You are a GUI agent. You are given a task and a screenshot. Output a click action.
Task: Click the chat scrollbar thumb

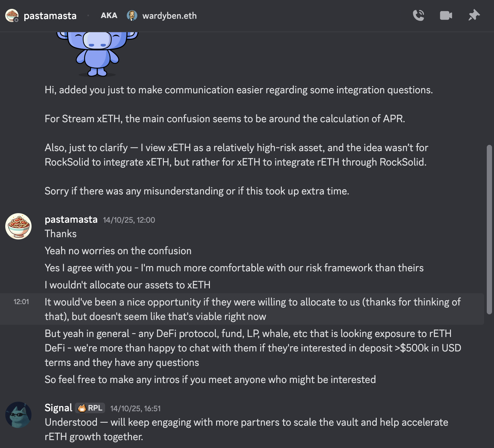click(x=489, y=229)
